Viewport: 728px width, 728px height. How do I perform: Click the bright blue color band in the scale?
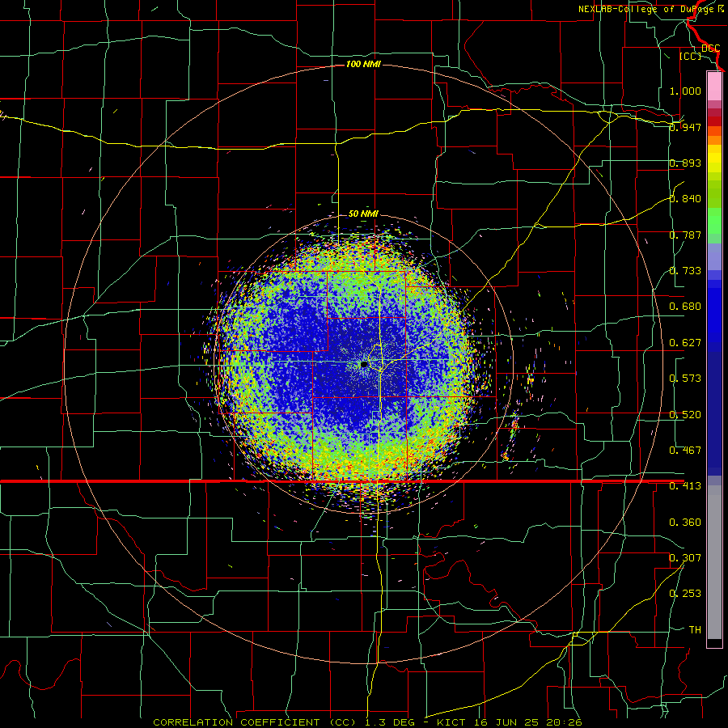(x=714, y=315)
